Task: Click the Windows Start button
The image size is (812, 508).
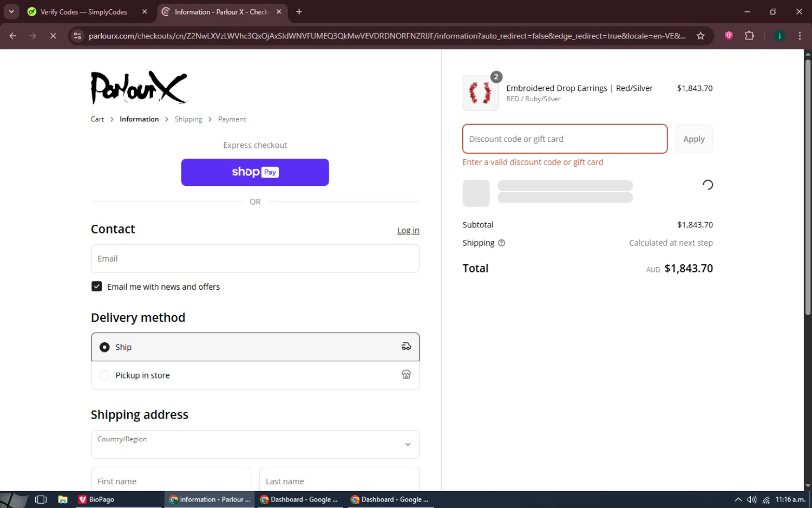Action: tap(14, 499)
